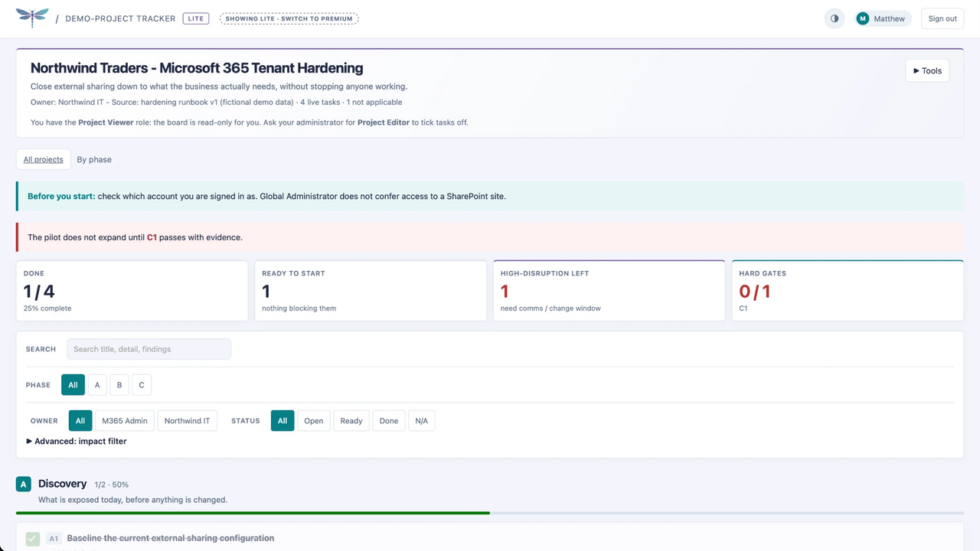Focus the search title, detail, findings field
The height and width of the screenshot is (551, 980).
point(149,349)
